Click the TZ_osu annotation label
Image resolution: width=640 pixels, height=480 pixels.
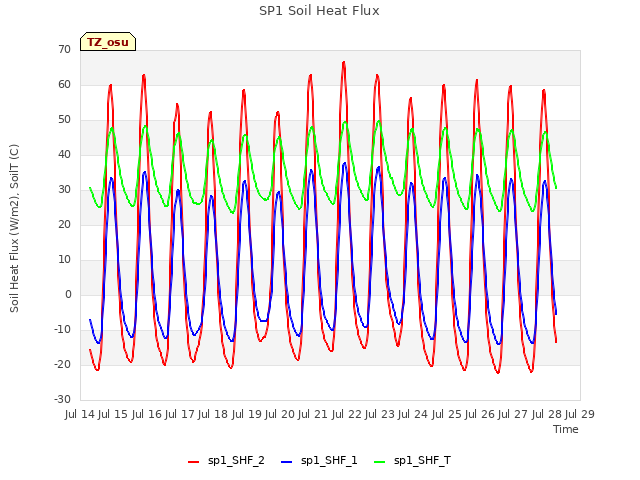(x=108, y=42)
